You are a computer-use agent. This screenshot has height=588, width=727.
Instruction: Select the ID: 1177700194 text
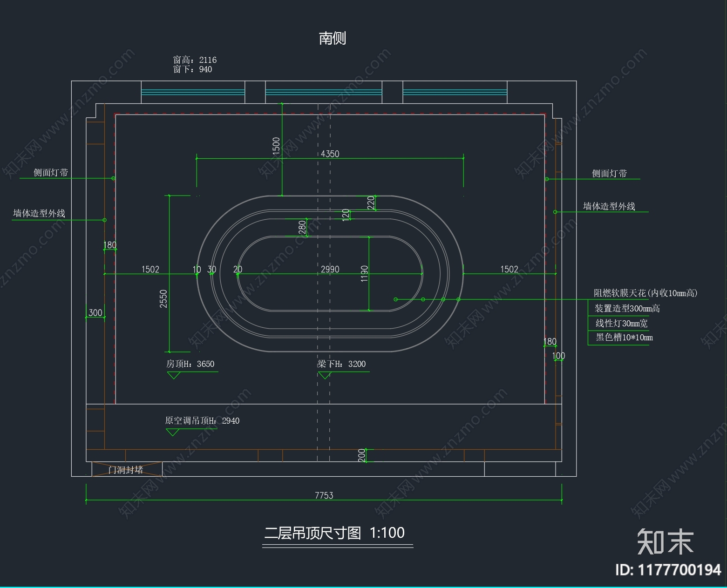(668, 570)
